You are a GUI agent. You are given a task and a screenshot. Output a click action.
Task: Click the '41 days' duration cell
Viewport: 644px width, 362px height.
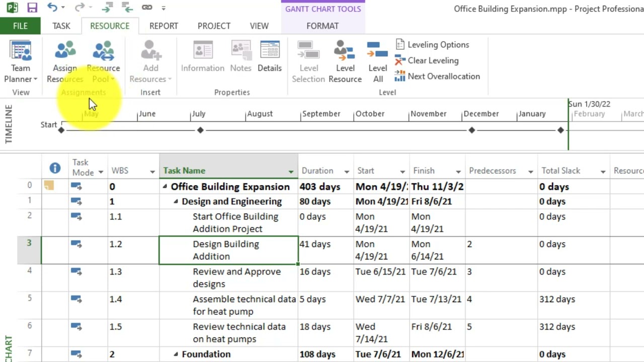326,250
